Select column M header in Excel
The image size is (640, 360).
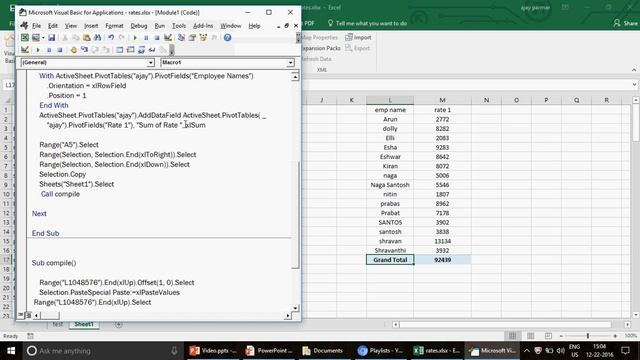point(442,100)
